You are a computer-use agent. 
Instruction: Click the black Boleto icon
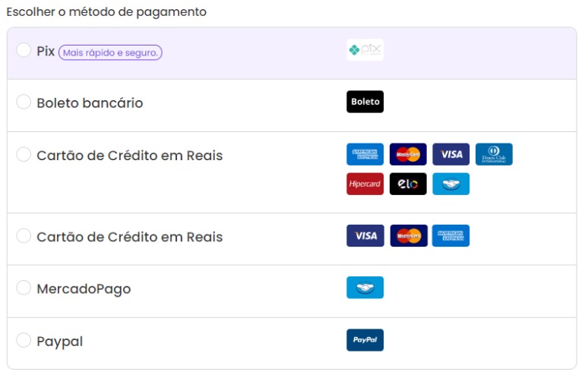[x=365, y=102]
